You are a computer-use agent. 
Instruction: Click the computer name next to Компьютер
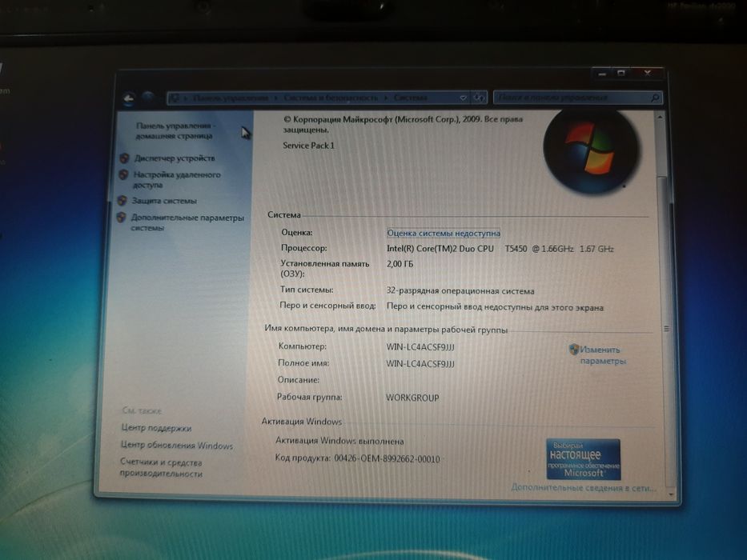420,347
